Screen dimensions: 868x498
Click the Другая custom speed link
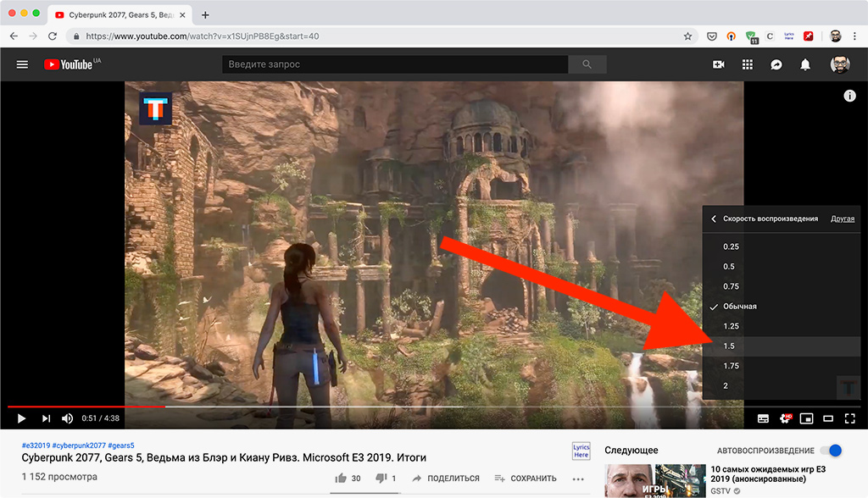[x=843, y=219]
